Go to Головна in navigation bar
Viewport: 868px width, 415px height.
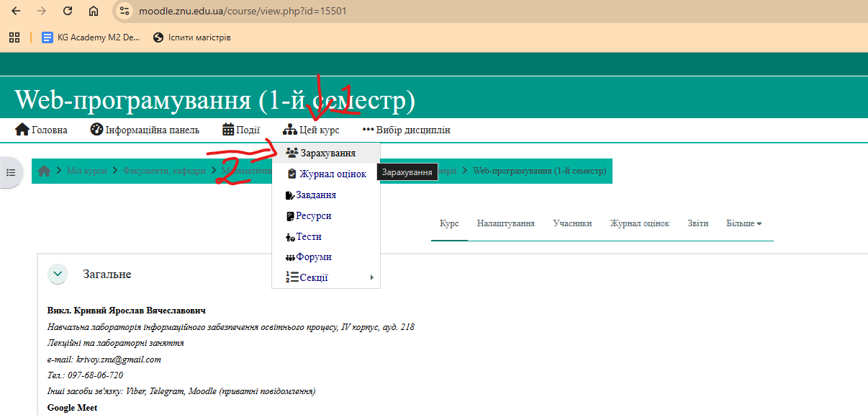click(x=42, y=130)
